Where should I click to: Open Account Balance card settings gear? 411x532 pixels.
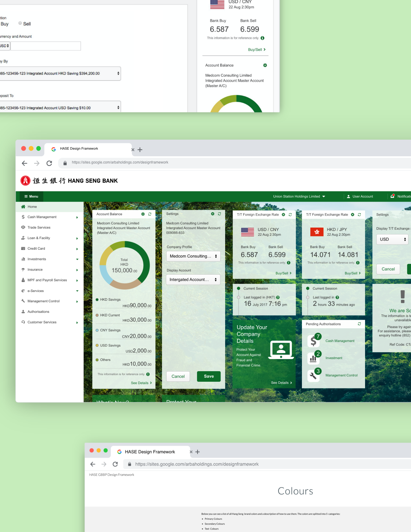143,214
